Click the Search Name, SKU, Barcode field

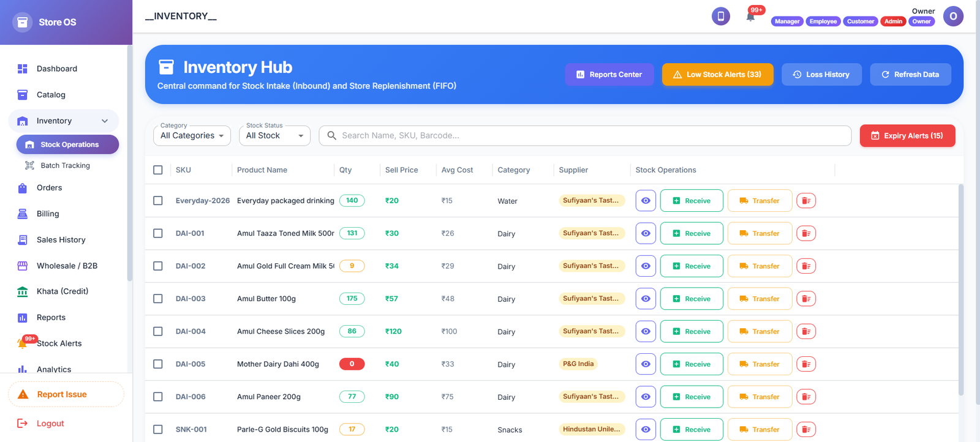pyautogui.click(x=585, y=136)
